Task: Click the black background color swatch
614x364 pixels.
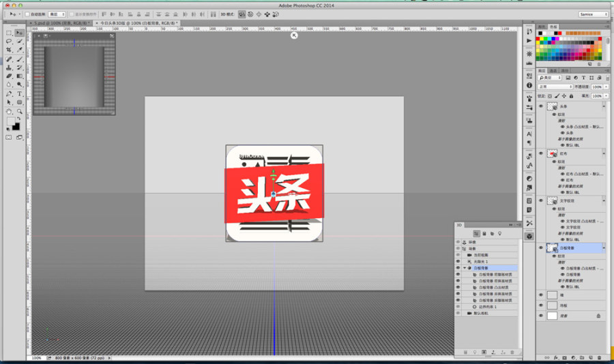Action: point(16,126)
